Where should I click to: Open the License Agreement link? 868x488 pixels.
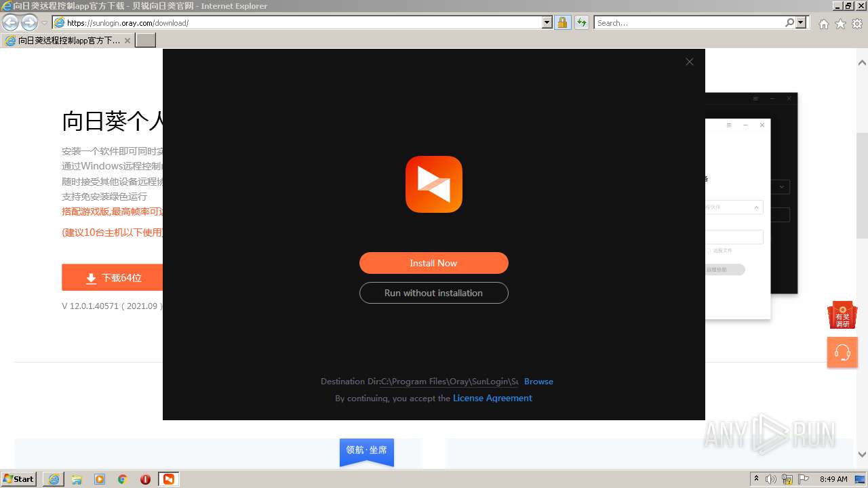point(492,398)
